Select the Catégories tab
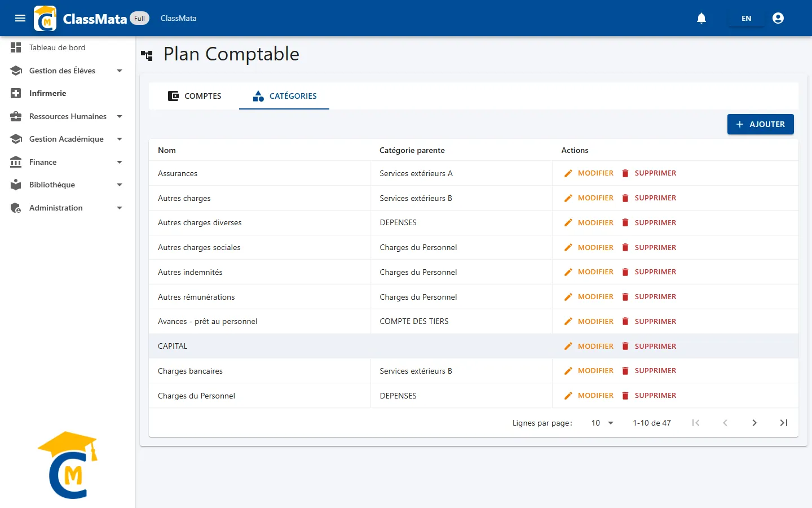 (x=284, y=96)
